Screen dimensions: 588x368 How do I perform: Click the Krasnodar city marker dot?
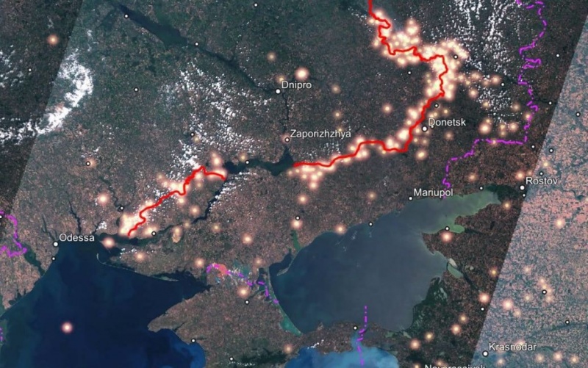pos(485,353)
